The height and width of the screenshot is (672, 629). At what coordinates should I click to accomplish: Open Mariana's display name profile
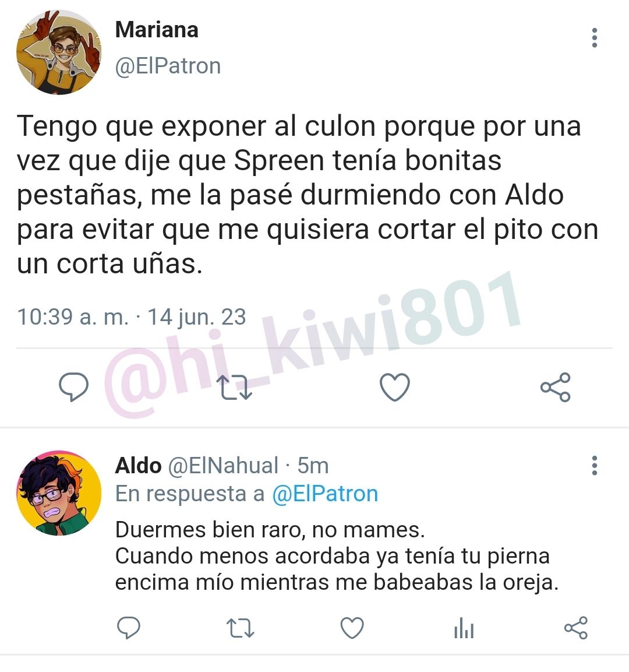click(x=157, y=30)
